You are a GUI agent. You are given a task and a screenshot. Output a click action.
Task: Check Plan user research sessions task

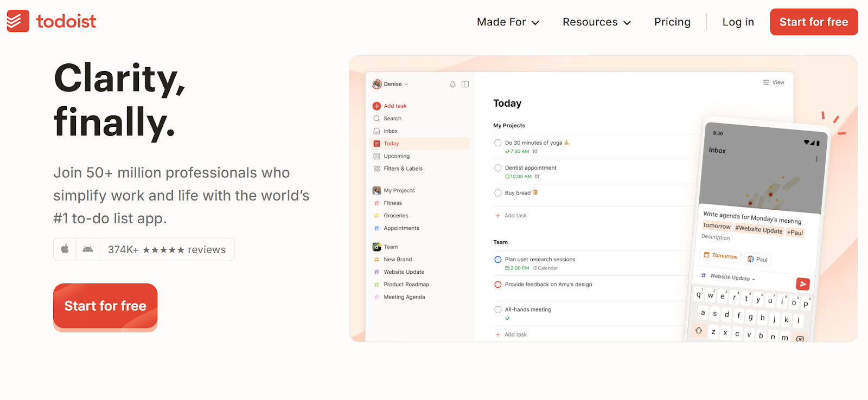click(x=497, y=260)
